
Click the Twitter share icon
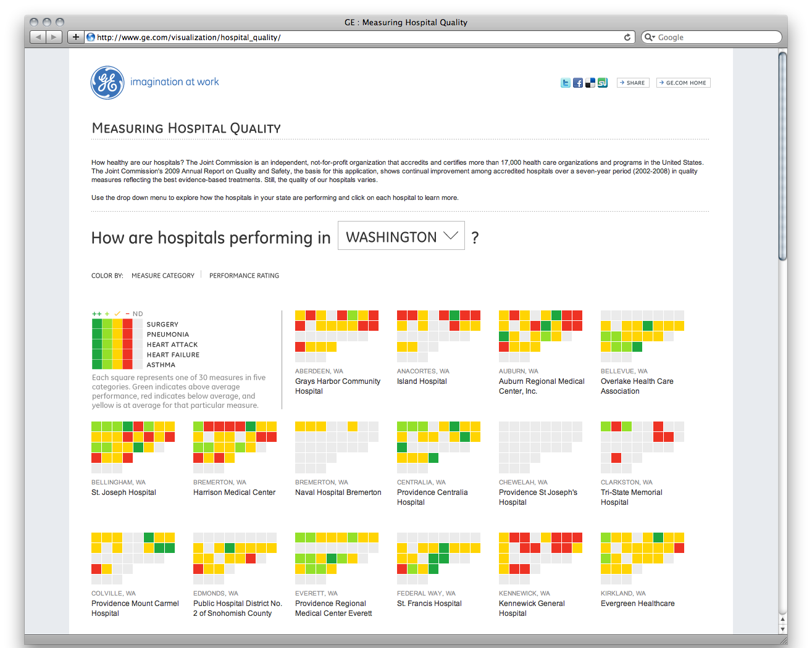pyautogui.click(x=565, y=83)
